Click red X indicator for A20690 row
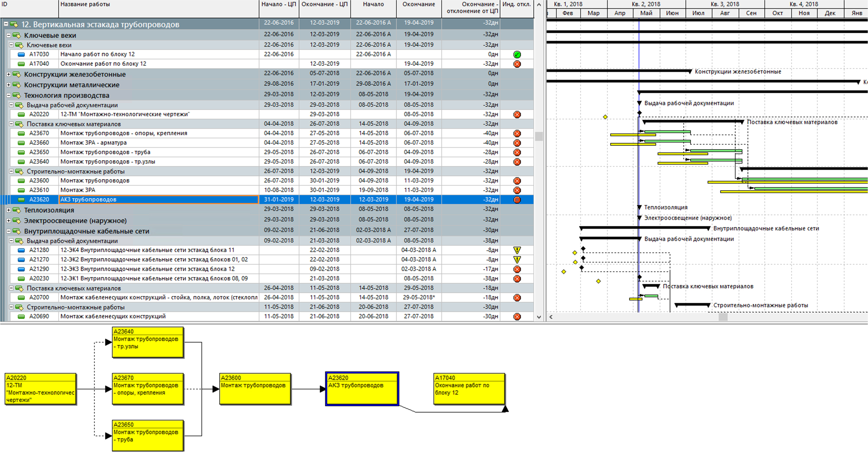This screenshot has width=868, height=452. tap(517, 317)
